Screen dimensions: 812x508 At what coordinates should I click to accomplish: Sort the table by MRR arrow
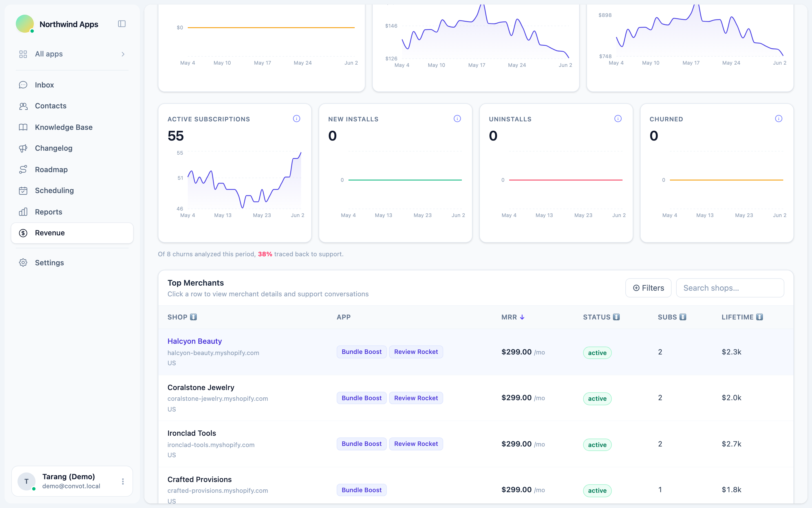(522, 317)
